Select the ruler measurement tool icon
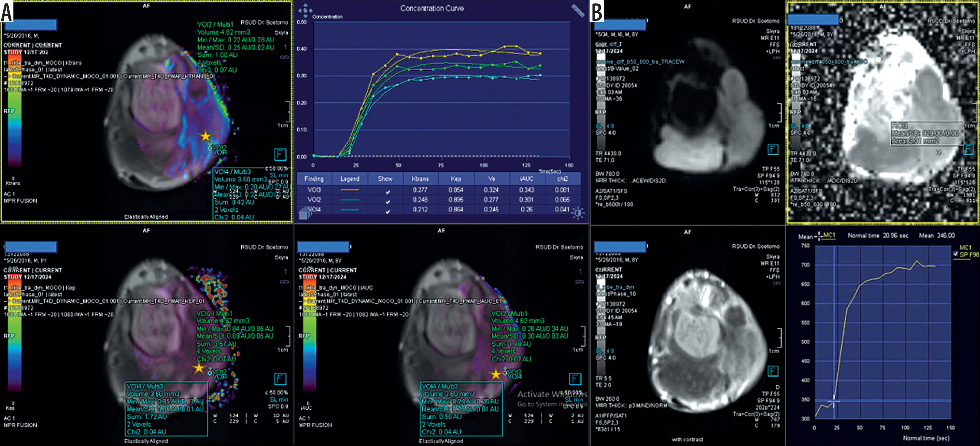 pos(578,11)
